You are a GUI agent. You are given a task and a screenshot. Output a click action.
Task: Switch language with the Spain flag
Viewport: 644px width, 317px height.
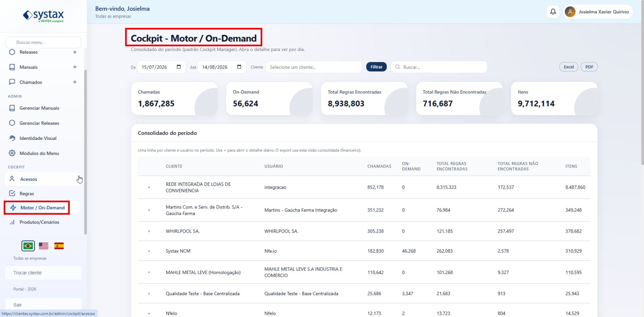tap(59, 246)
